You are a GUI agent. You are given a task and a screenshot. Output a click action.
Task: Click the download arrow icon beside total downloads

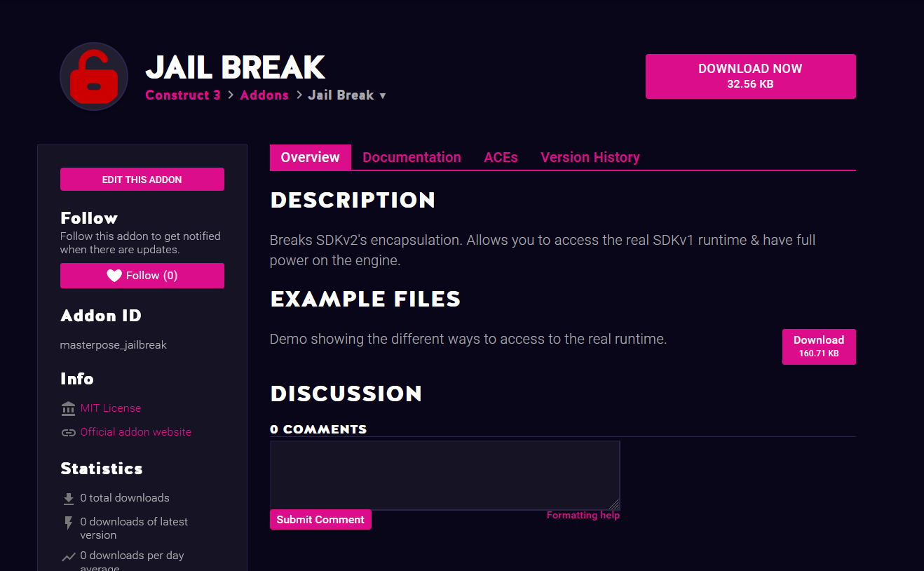coord(68,499)
